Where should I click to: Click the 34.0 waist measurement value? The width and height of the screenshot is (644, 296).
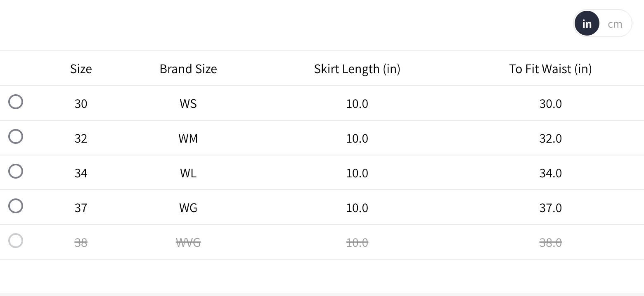coord(550,173)
